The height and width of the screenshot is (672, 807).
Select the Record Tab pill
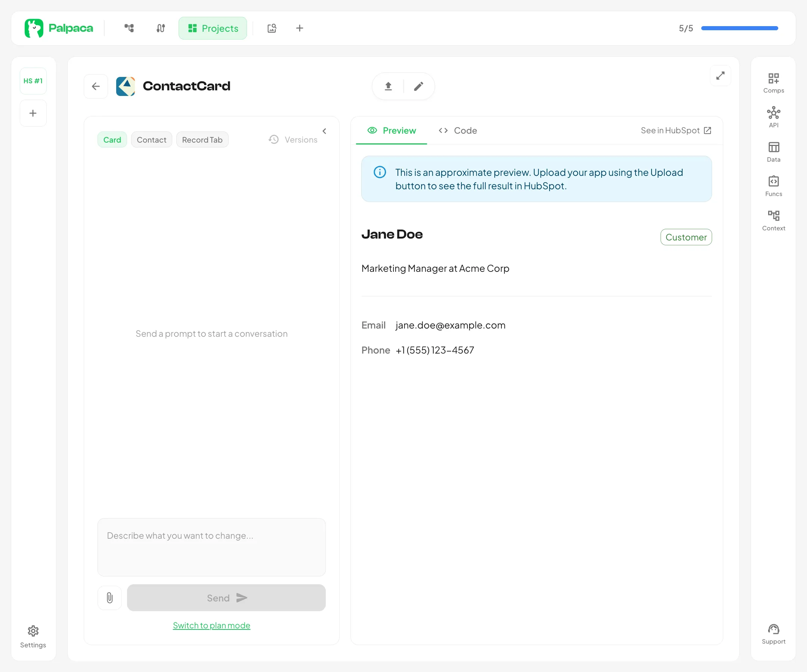point(202,139)
